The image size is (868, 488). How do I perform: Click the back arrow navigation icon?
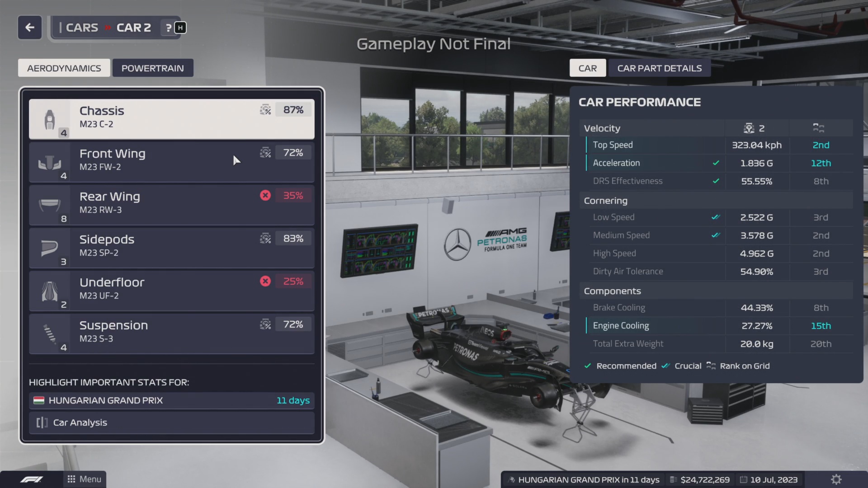29,28
